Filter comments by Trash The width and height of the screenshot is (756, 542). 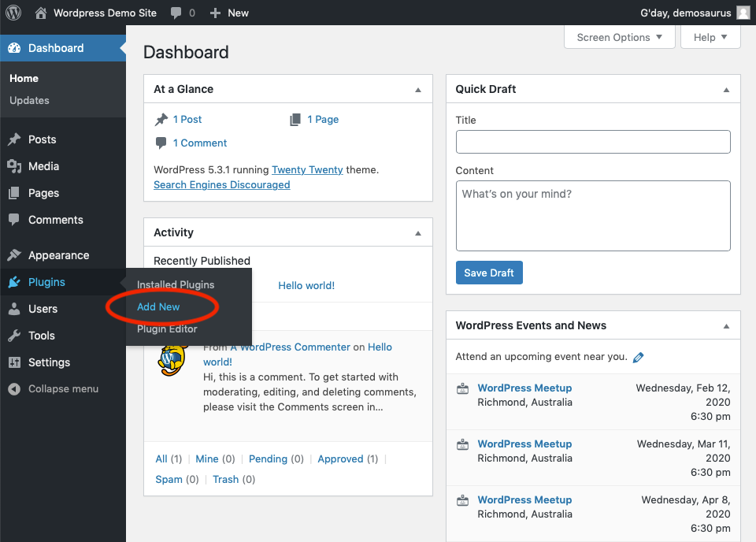(226, 479)
